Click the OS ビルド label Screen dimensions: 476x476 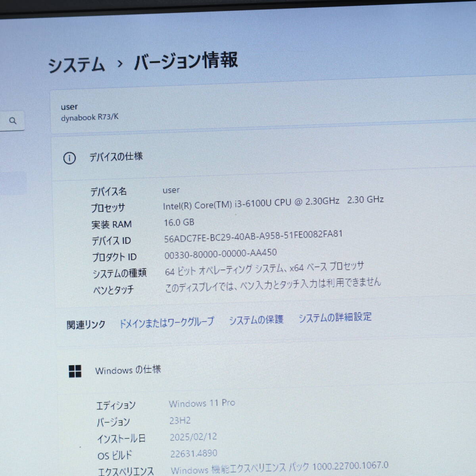tap(115, 455)
